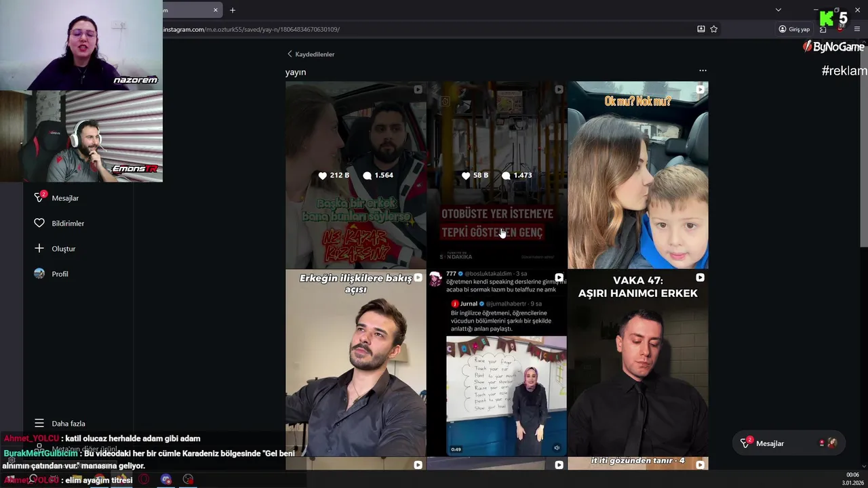Close the current browser tab
The width and height of the screenshot is (868, 488).
(x=216, y=10)
